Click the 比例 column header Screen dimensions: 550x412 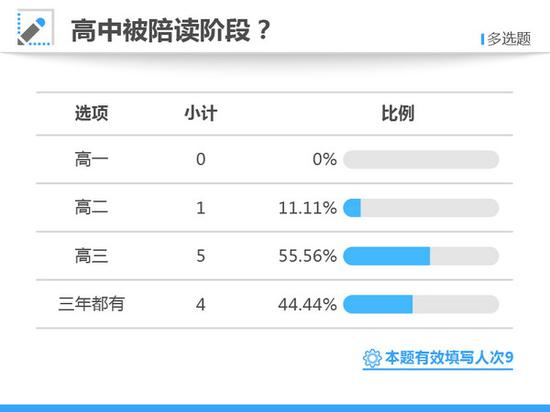398,113
